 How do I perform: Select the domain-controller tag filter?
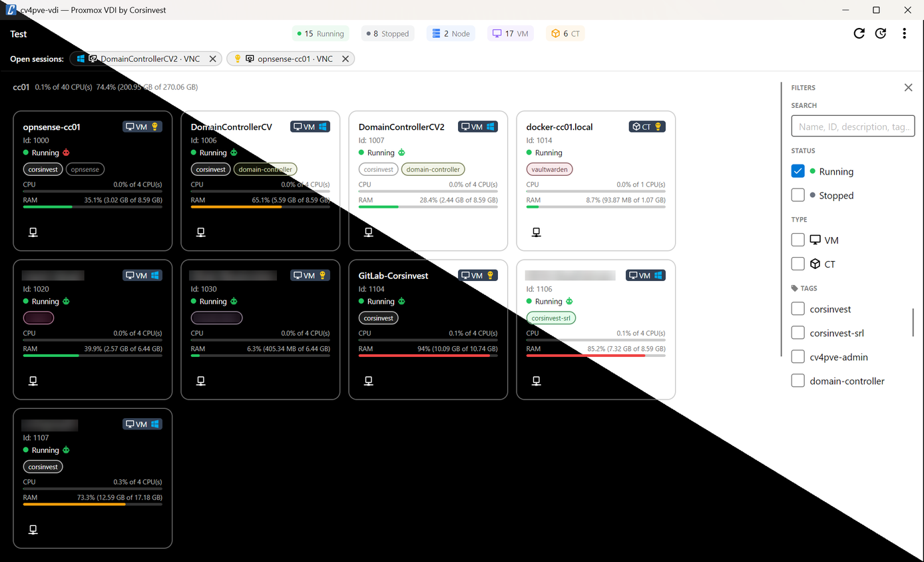pos(798,381)
